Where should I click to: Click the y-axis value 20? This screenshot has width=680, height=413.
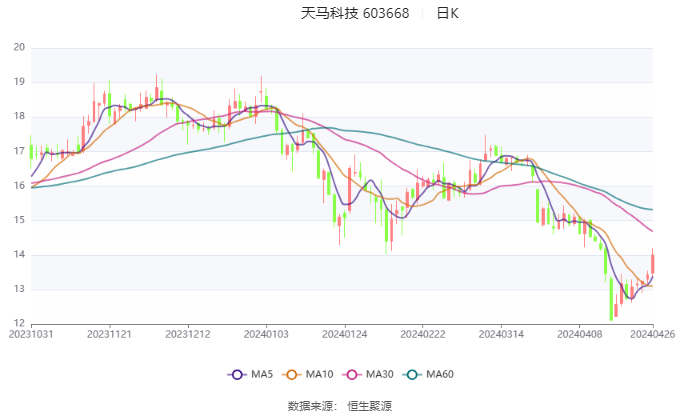19,47
